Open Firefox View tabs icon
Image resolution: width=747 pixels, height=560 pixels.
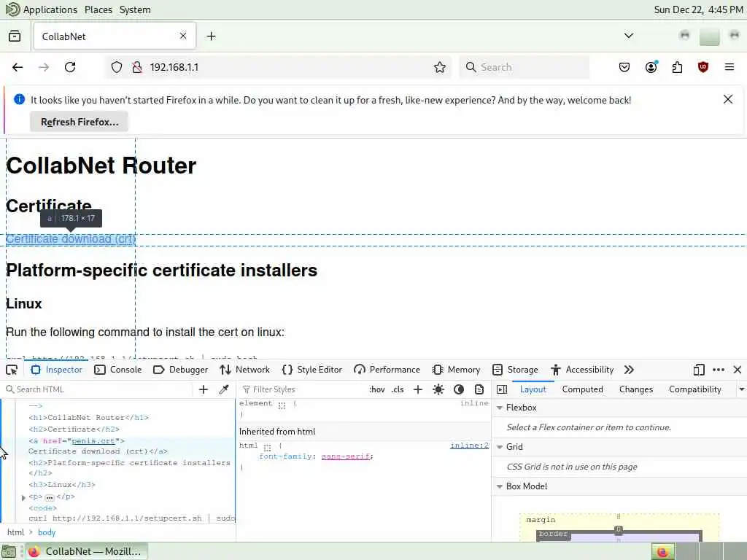(15, 36)
